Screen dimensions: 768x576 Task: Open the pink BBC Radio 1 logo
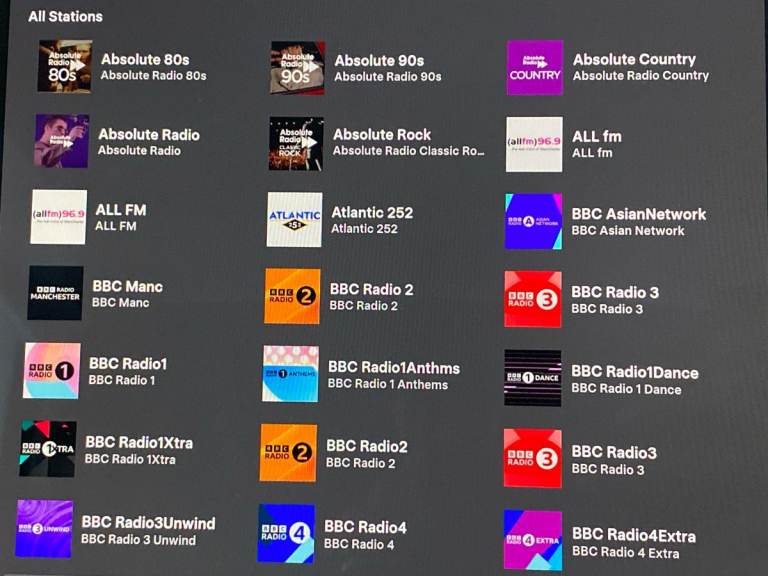coord(52,370)
